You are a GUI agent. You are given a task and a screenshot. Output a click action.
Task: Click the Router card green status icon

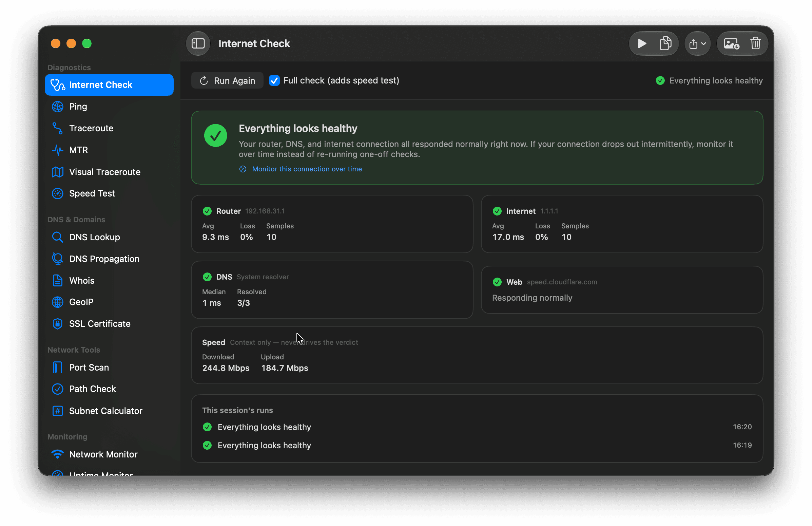pyautogui.click(x=207, y=211)
